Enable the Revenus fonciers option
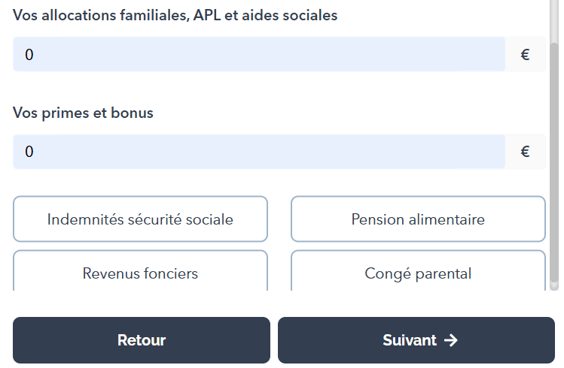Viewport: 564px width, 368px height. 140,271
